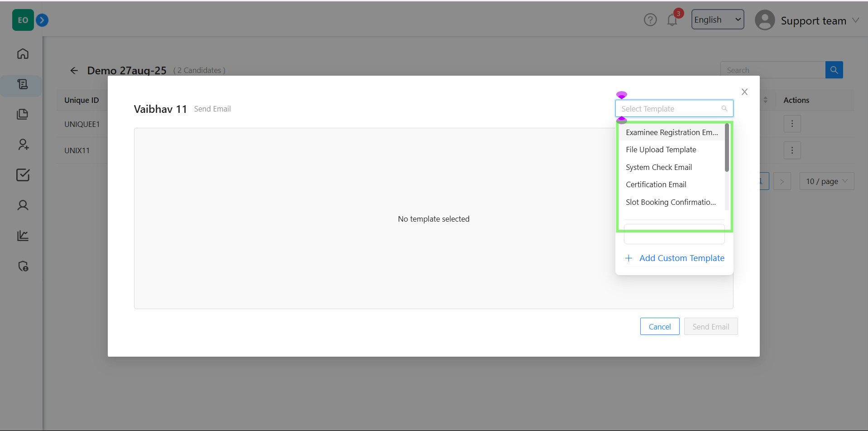
Task: Go back using the left arrow
Action: tap(74, 71)
